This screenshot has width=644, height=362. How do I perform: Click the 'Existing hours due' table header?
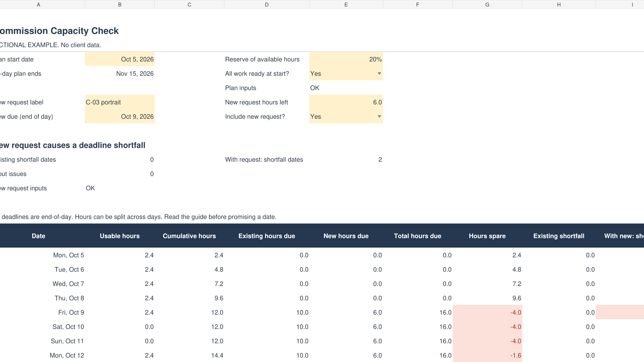click(x=267, y=236)
